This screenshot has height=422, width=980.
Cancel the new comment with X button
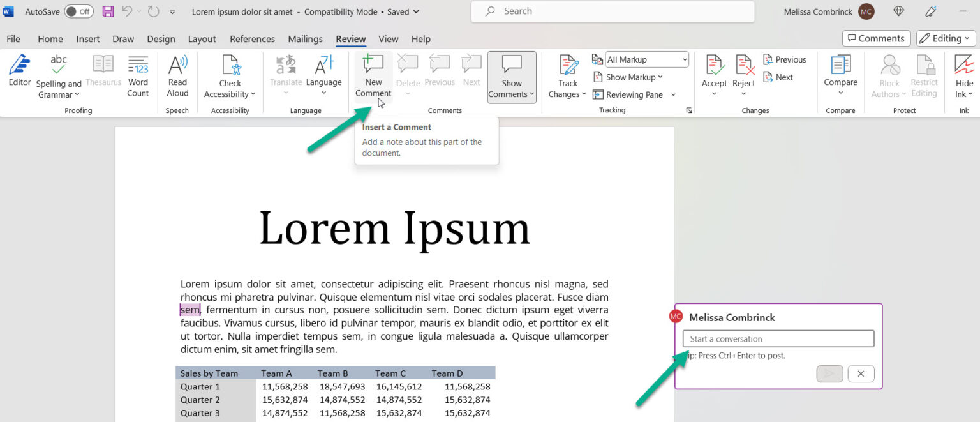[x=861, y=373]
